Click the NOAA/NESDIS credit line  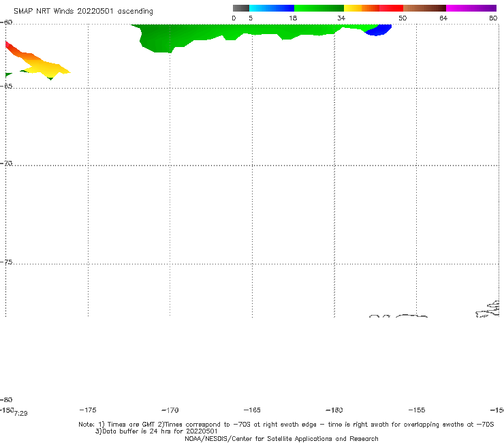point(281,438)
